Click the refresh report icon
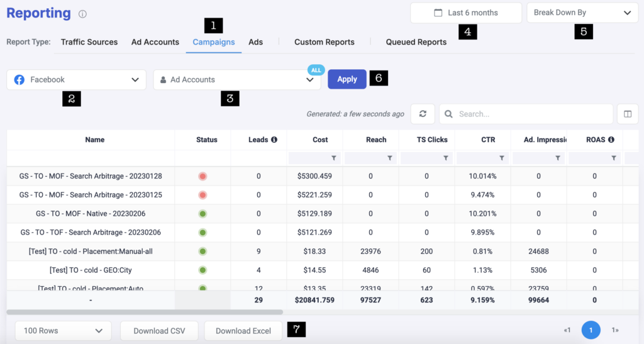Image resolution: width=644 pixels, height=344 pixels. [x=423, y=114]
